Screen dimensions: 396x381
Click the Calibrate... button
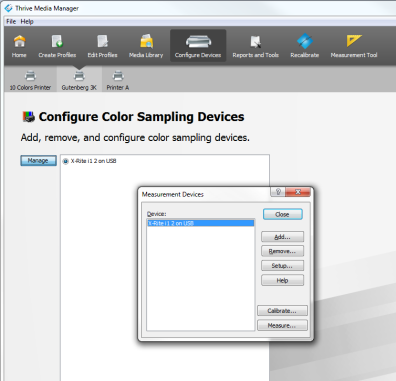pyautogui.click(x=282, y=311)
